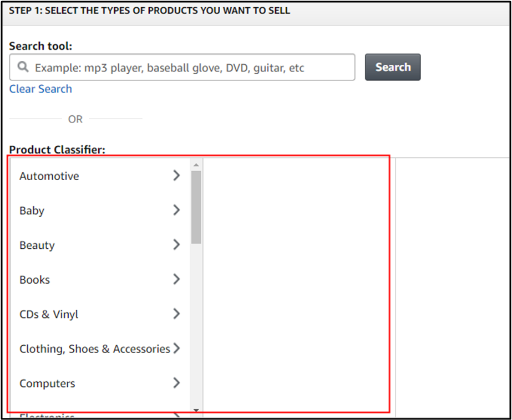Image resolution: width=512 pixels, height=420 pixels.
Task: Expand the Beauty chevron arrow
Action: pos(176,244)
